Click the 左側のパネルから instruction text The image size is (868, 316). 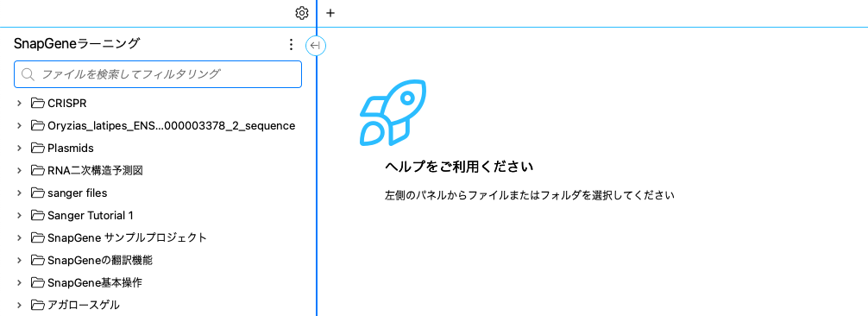tap(530, 196)
